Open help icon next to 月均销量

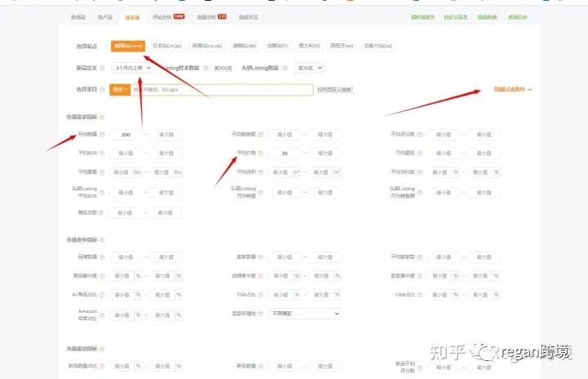[102, 134]
